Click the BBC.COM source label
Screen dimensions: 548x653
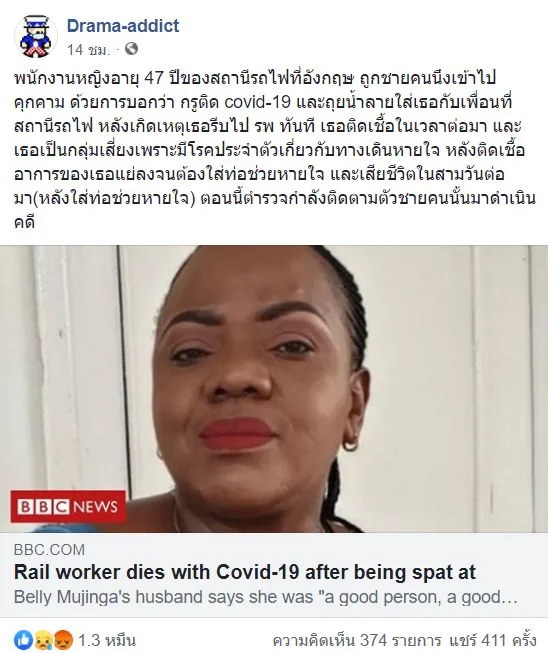point(49,550)
